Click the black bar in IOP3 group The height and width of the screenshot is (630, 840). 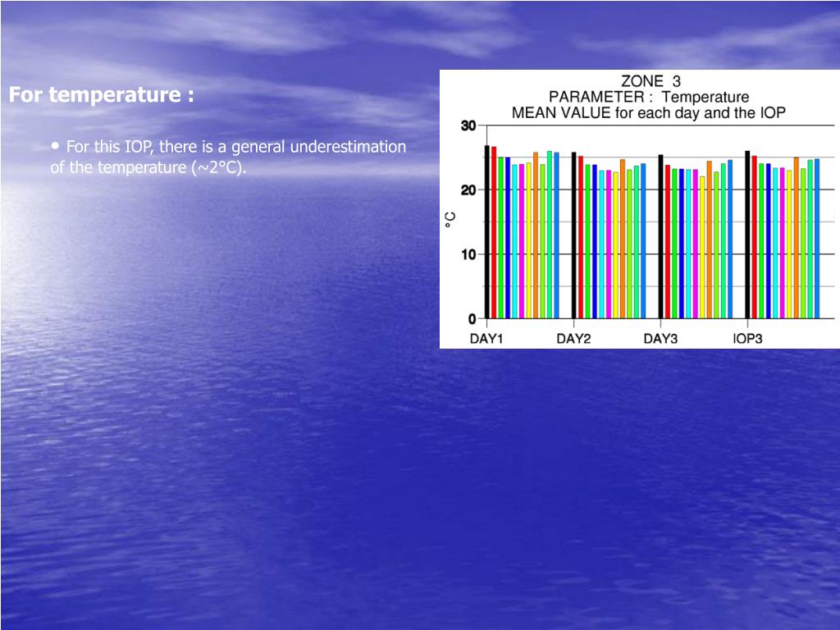coord(747,235)
